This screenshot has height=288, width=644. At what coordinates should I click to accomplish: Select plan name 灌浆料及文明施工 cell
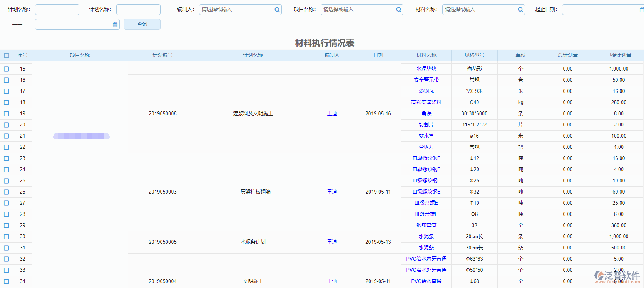coord(253,114)
